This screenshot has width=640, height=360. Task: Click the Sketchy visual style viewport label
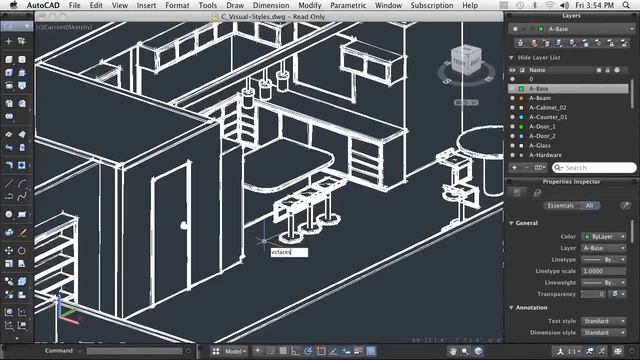79,27
